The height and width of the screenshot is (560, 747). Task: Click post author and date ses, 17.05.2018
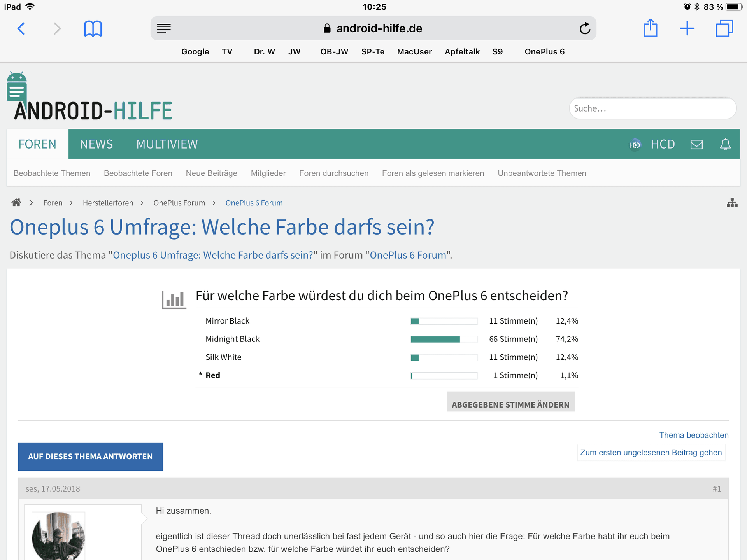point(53,488)
